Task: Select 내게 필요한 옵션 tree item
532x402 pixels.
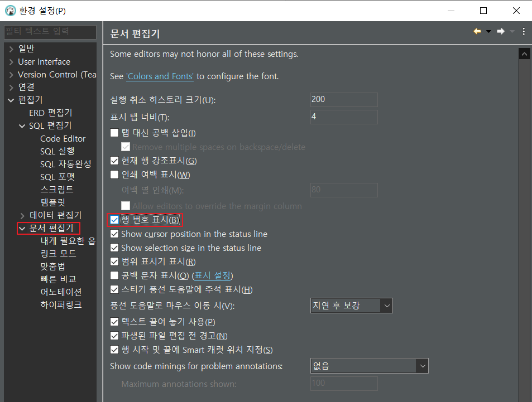Action: pyautogui.click(x=68, y=241)
